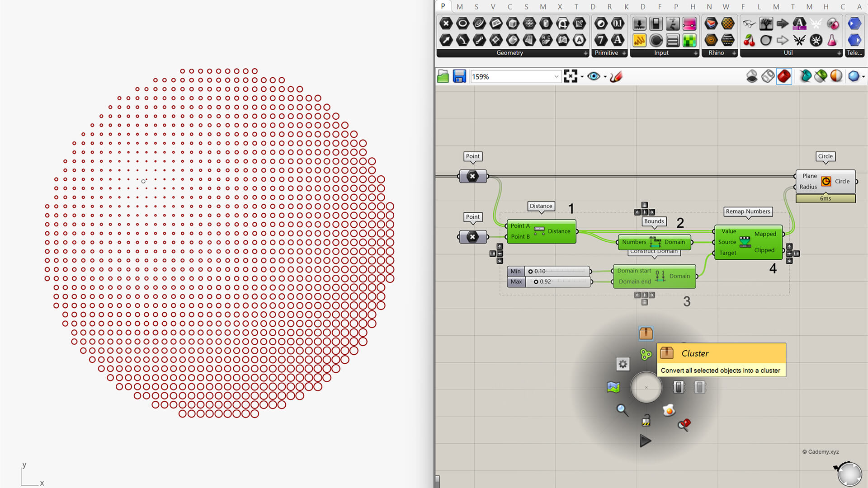Pick the Point parameter in the Geometry panel
Image resolution: width=868 pixels, height=488 pixels.
[446, 23]
